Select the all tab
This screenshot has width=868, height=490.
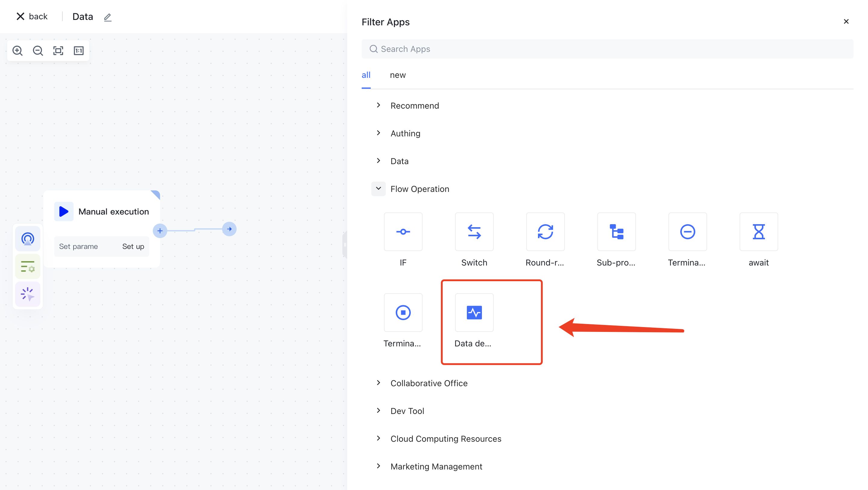coord(366,75)
